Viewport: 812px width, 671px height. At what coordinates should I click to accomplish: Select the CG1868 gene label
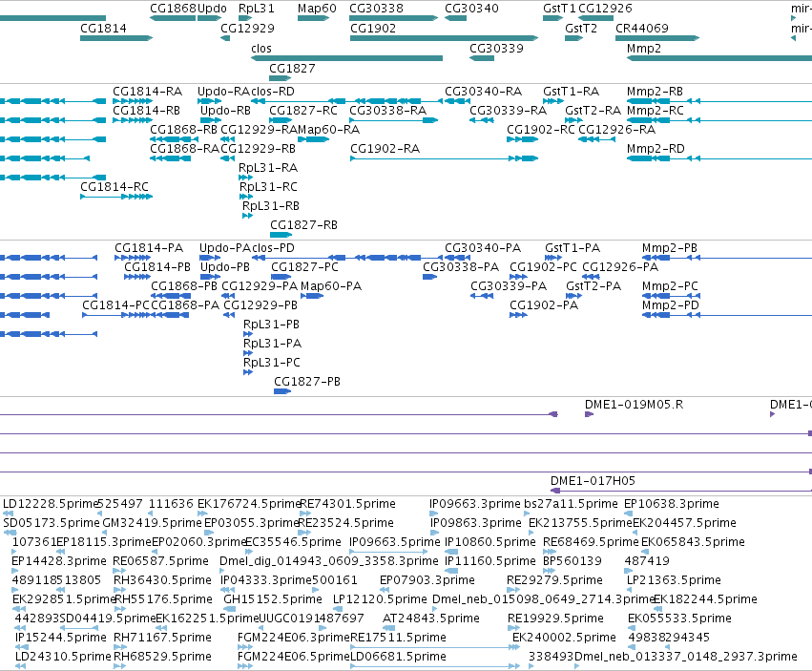pyautogui.click(x=173, y=9)
